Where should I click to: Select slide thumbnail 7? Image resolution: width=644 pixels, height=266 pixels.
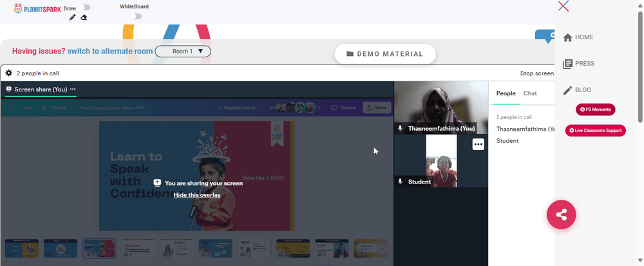click(254, 249)
